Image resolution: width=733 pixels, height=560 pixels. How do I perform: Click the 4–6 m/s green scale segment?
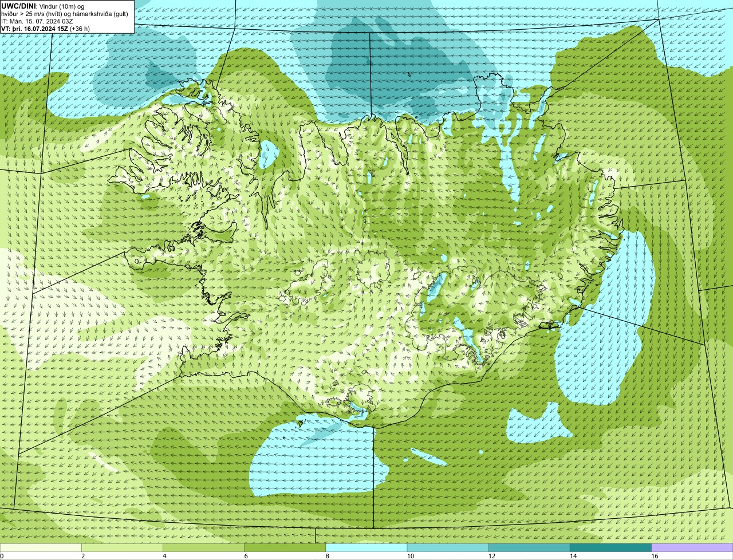click(203, 548)
